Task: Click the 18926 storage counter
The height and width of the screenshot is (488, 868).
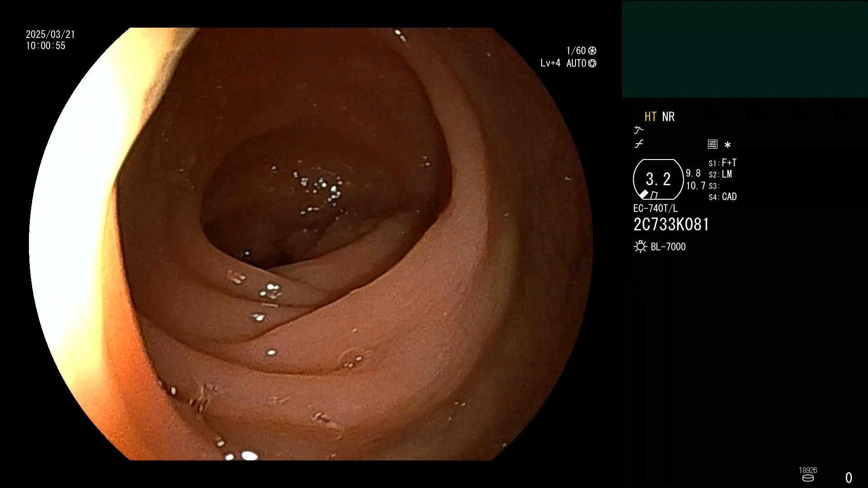Action: [x=808, y=470]
